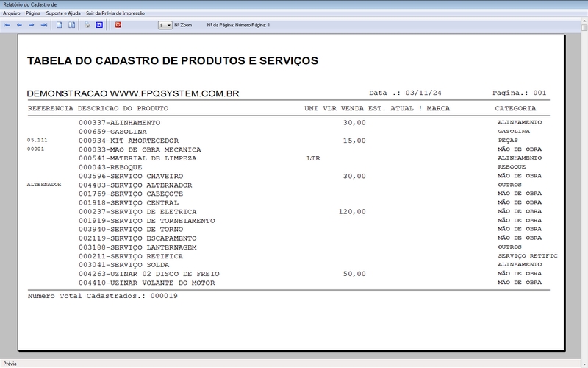
Task: Open the Arquivo menu
Action: click(11, 13)
